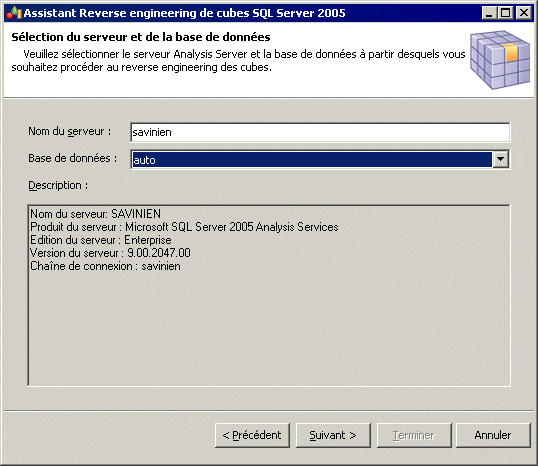Screen dimensions: 538x466
Task: Click the greyed-out Terminer button
Action: point(414,435)
